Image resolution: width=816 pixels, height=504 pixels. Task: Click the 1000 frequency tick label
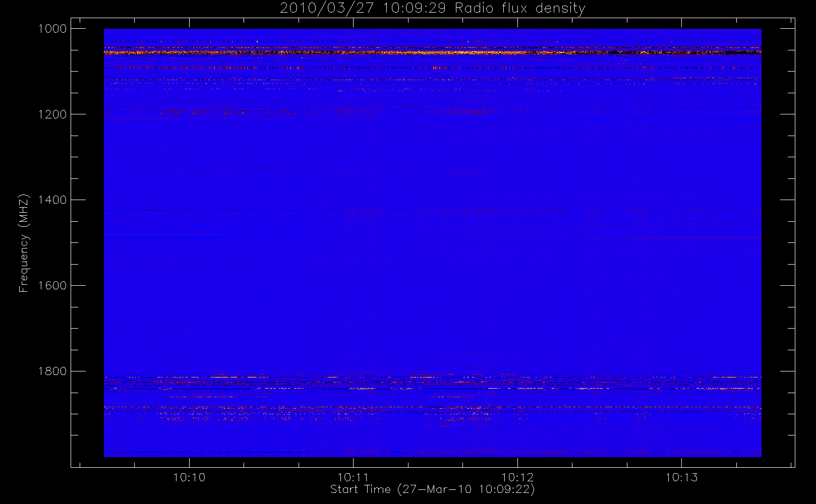point(52,29)
